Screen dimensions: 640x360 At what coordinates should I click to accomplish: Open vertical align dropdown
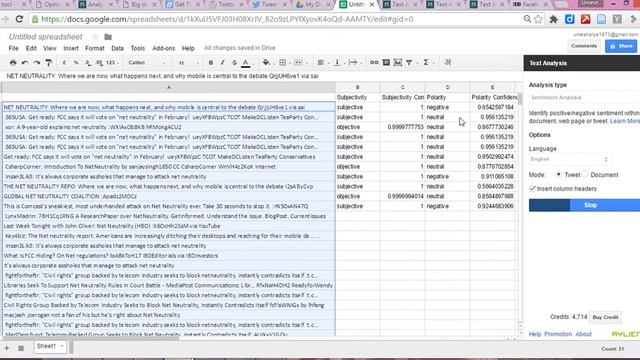point(339,62)
